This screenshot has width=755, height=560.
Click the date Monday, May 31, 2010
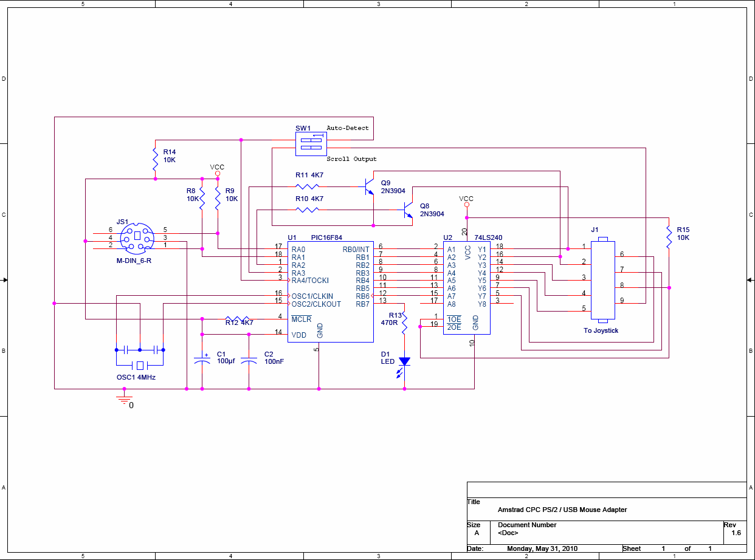point(543,548)
